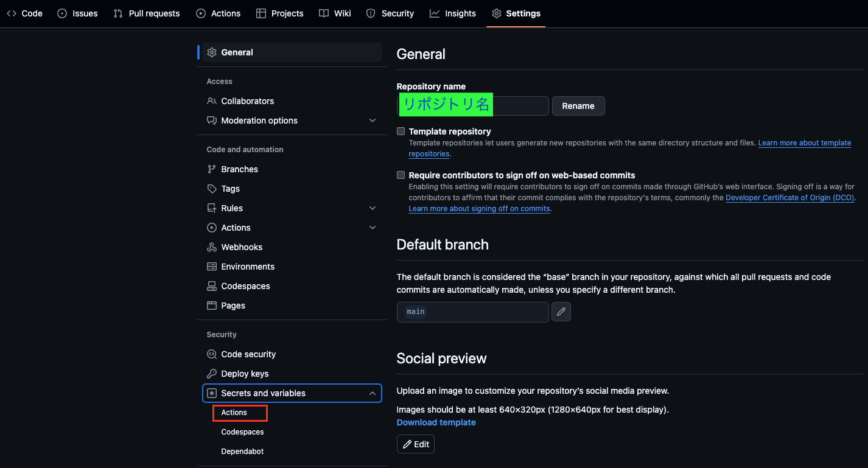Open the Download template link
The image size is (868, 468).
(436, 422)
